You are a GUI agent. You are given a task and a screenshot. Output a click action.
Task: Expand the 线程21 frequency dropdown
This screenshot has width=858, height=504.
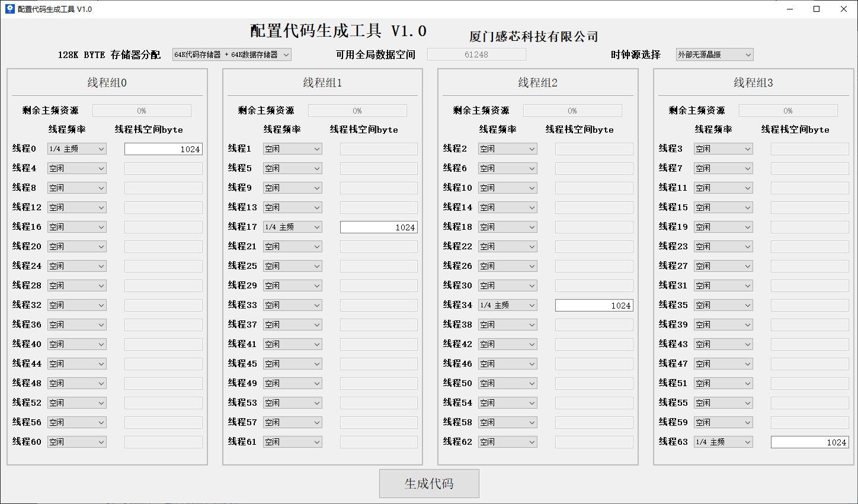point(293,246)
